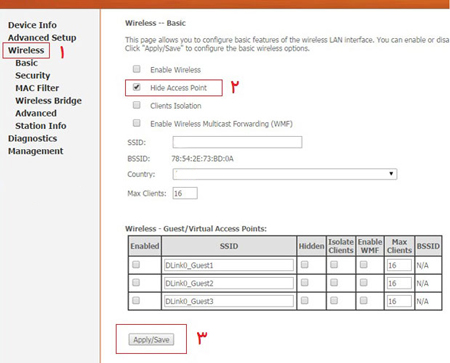Enable the DLink0_Guest1 access point

tap(136, 265)
